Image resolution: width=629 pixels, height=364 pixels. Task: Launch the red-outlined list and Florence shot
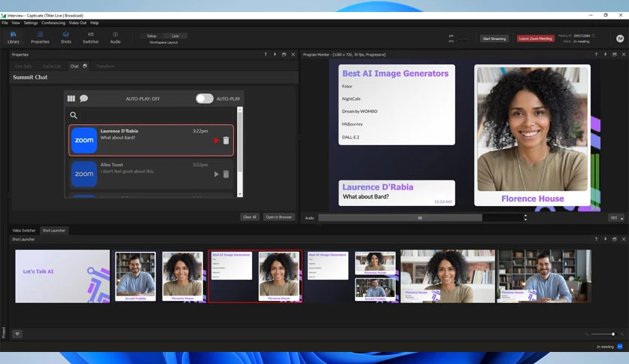[255, 276]
